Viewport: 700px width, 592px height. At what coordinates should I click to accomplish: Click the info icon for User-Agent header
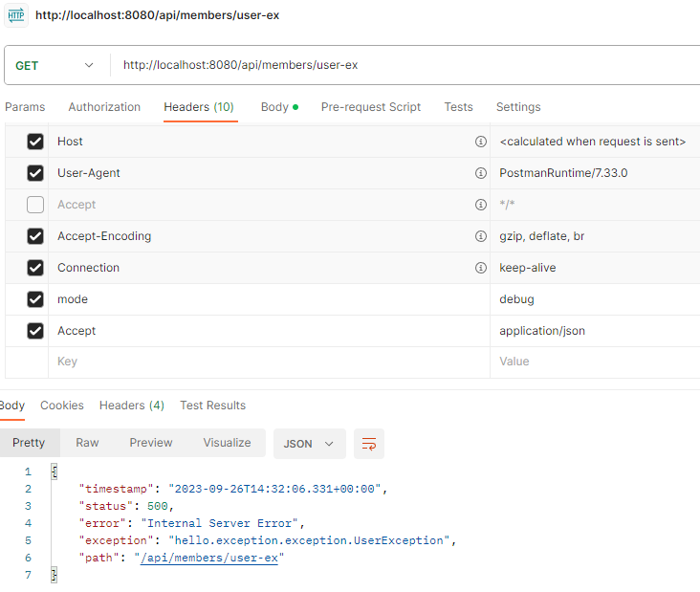480,173
